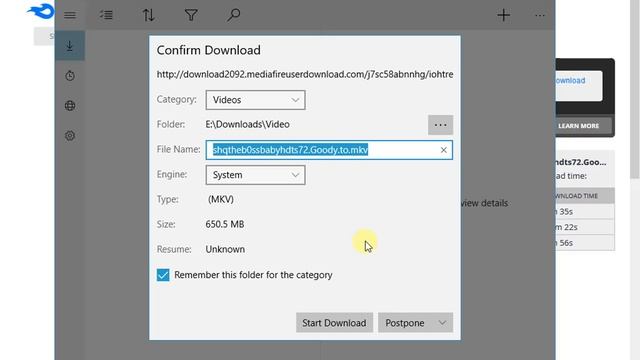This screenshot has height=360, width=640.
Task: Clear the File Name field with X
Action: coord(443,150)
